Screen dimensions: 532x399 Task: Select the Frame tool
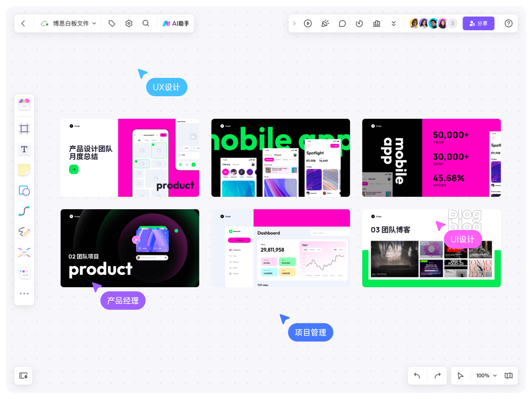(24, 128)
